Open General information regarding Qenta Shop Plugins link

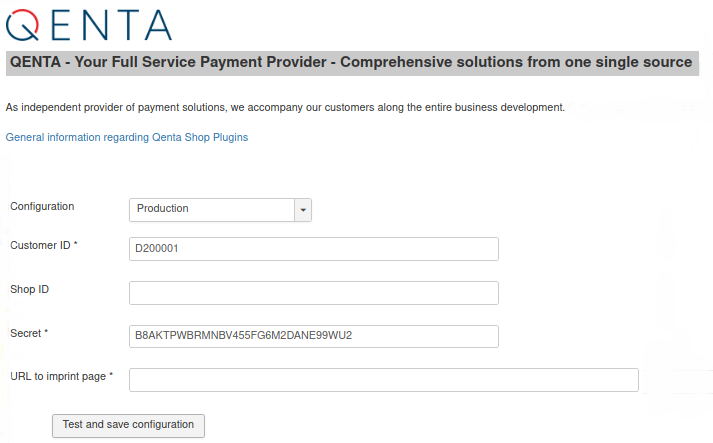pos(127,137)
